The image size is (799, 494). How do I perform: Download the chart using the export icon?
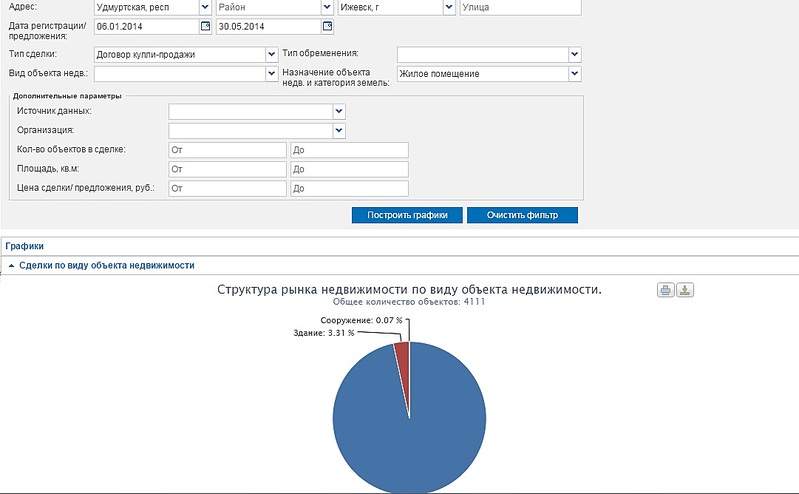[685, 290]
